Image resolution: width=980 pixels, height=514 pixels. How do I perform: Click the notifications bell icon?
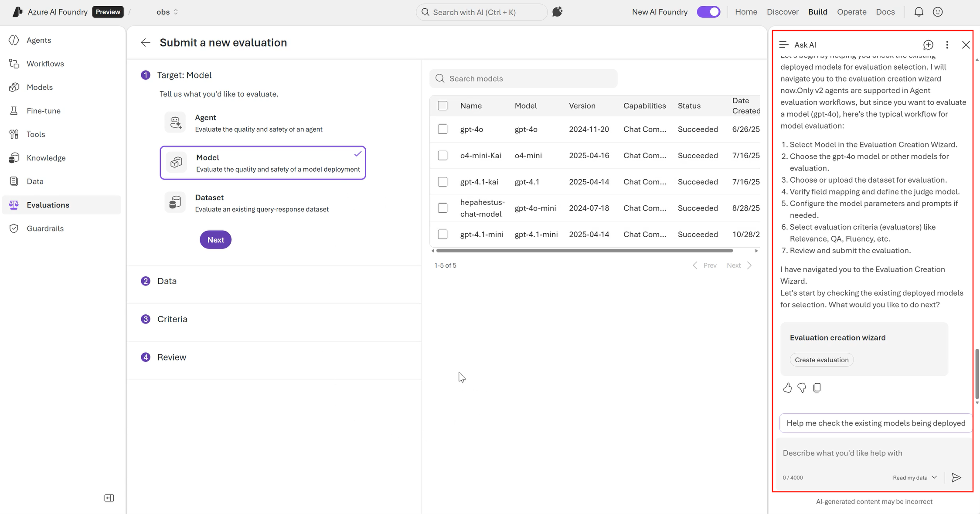coord(919,12)
